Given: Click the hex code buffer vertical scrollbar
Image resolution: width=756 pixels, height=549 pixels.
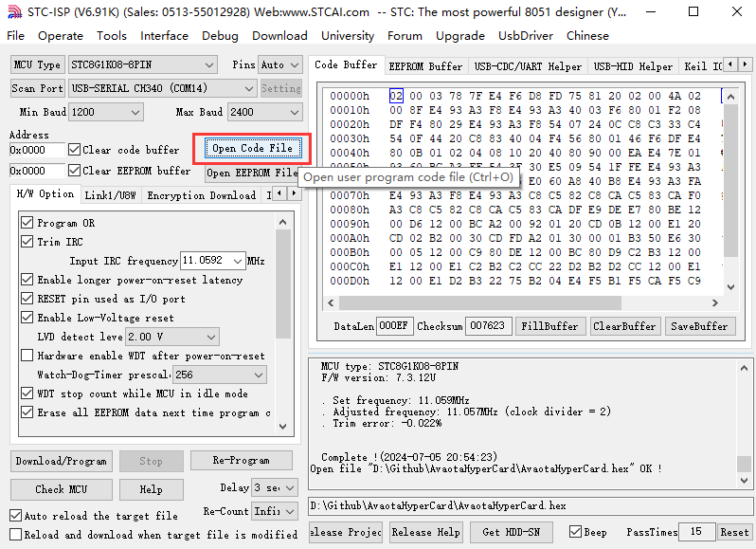Looking at the screenshot, I should click(728, 190).
